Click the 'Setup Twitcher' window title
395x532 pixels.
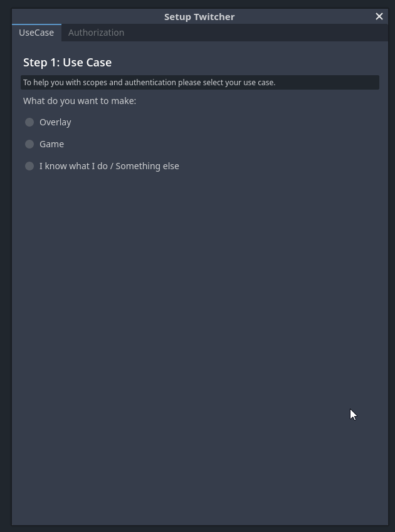199,16
